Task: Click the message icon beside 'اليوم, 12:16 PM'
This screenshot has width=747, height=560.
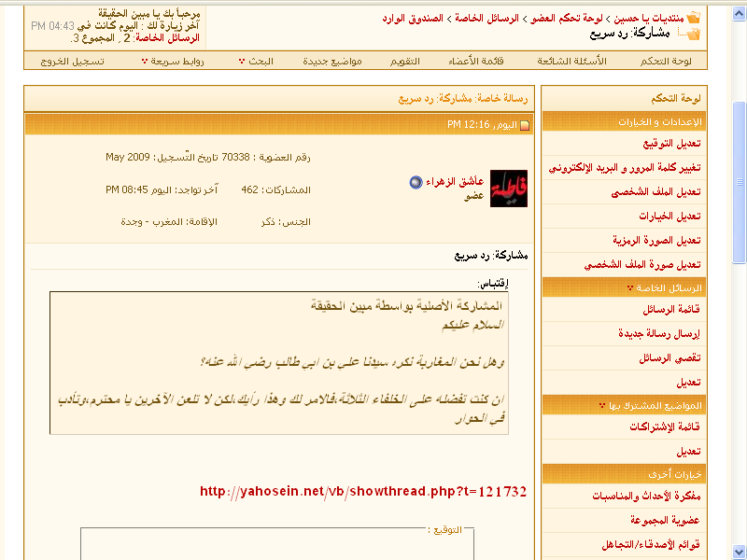Action: (x=525, y=125)
